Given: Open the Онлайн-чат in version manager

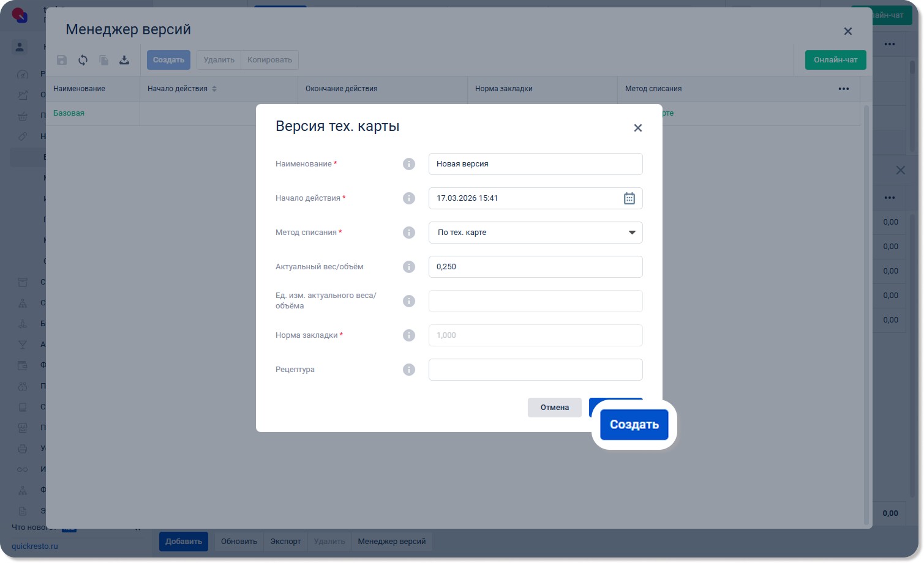Looking at the screenshot, I should (x=835, y=60).
